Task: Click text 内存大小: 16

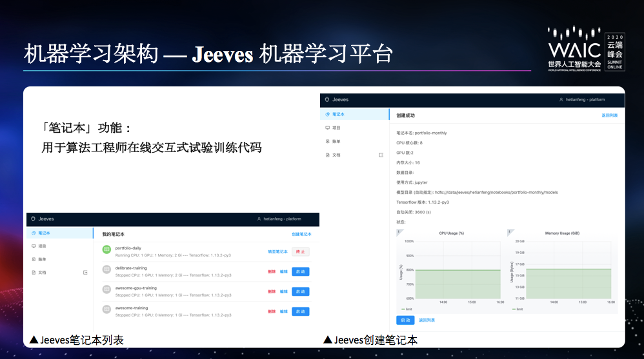Action: 408,162
